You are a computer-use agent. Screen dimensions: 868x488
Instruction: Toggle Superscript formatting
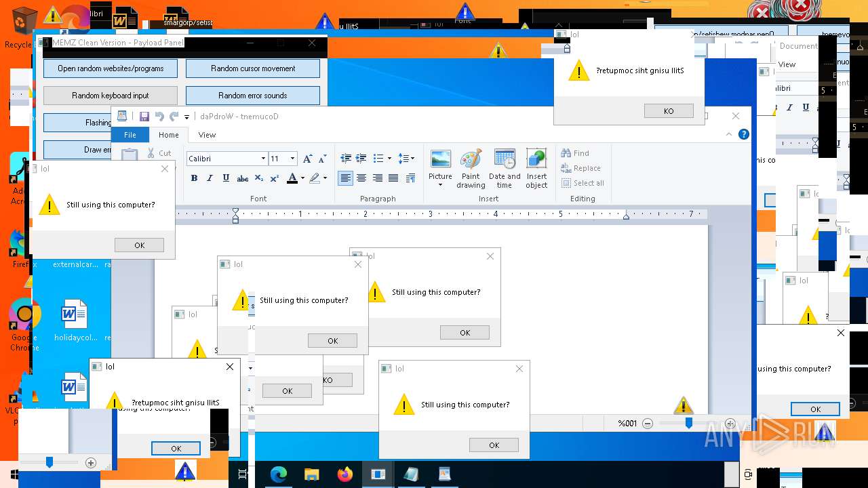[x=275, y=178]
